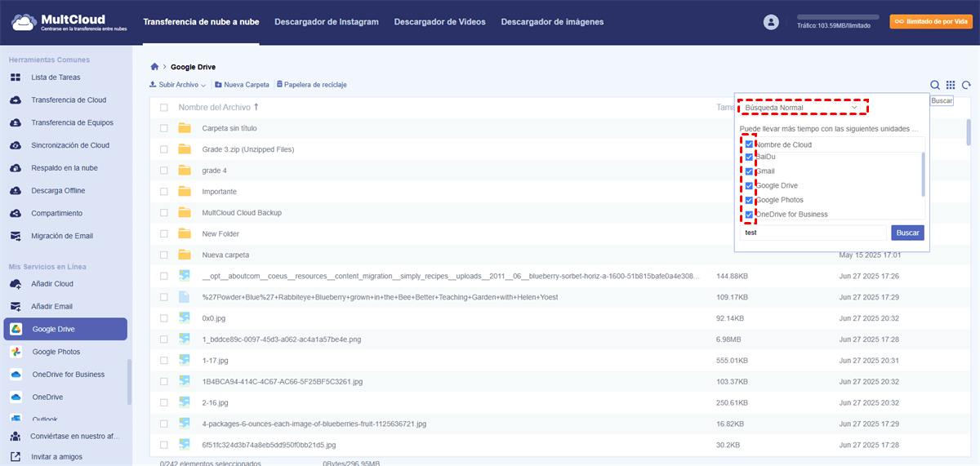Open the Nueva carpeta folder
Screen dimensions: 980x466
coord(225,255)
